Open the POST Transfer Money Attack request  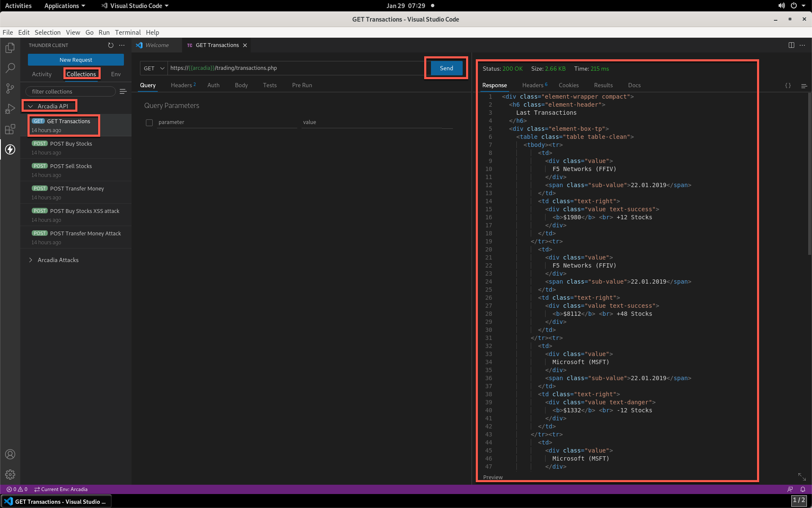[76, 237]
